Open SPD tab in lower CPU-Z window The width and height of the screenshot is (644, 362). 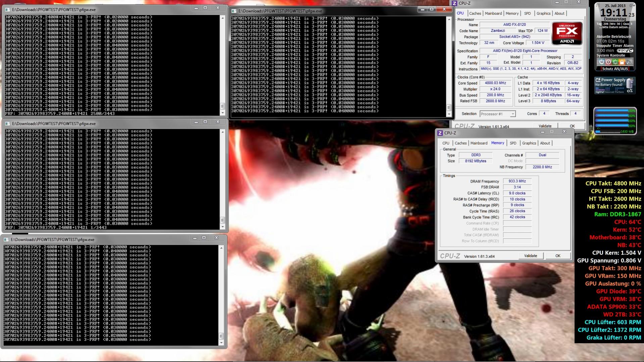(x=513, y=143)
